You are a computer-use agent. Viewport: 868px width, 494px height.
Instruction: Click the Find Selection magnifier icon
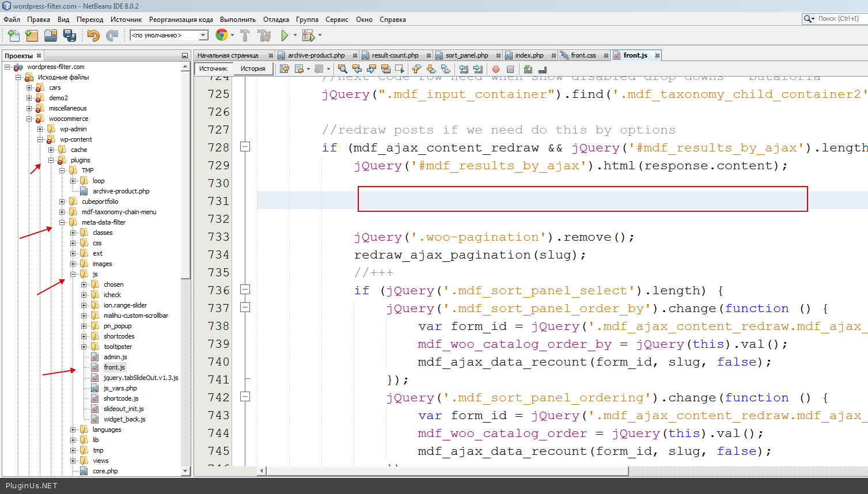343,69
